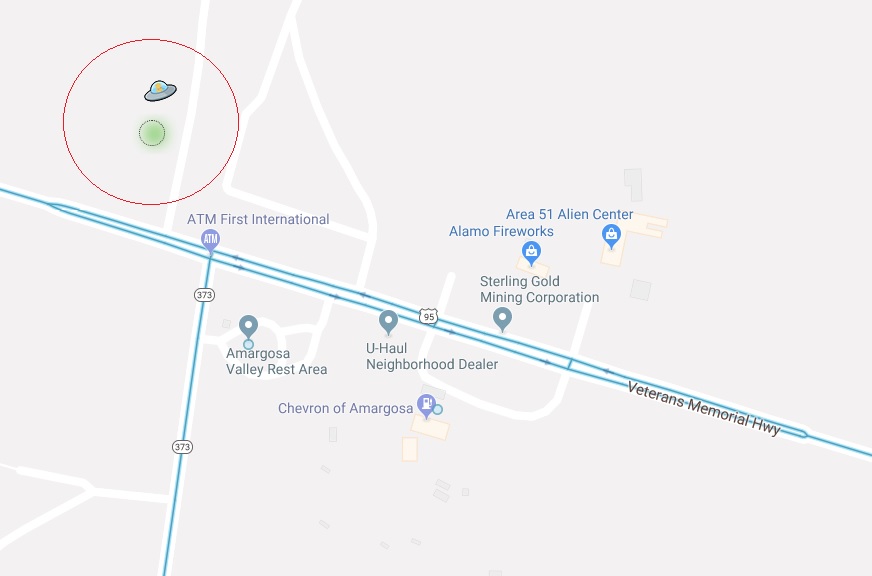The image size is (872, 576).
Task: Select the Sterling Gold Mining Corporation pin
Action: click(502, 320)
